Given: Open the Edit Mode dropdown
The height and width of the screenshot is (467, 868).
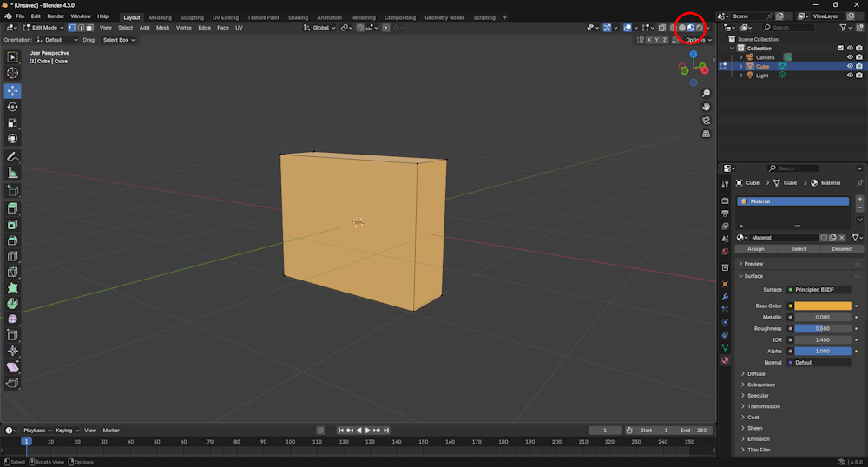Looking at the screenshot, I should pyautogui.click(x=43, y=28).
